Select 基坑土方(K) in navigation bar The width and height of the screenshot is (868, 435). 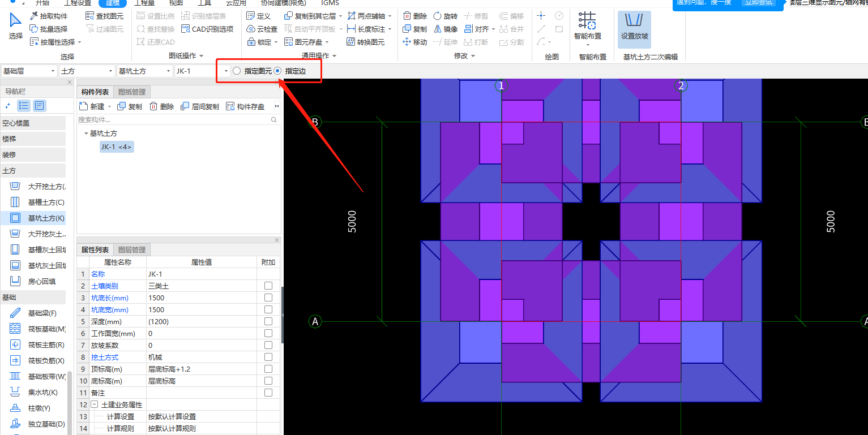[39, 218]
